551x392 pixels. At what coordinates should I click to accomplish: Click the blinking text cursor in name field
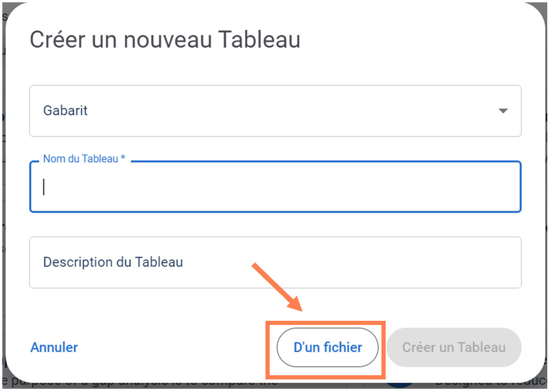pos(44,187)
